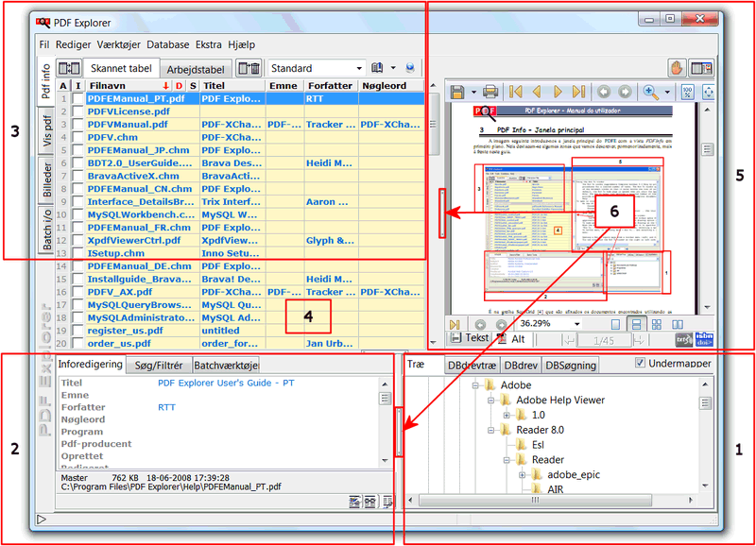The height and width of the screenshot is (546, 756).
Task: Activate the hand pan tool
Action: pyautogui.click(x=677, y=68)
